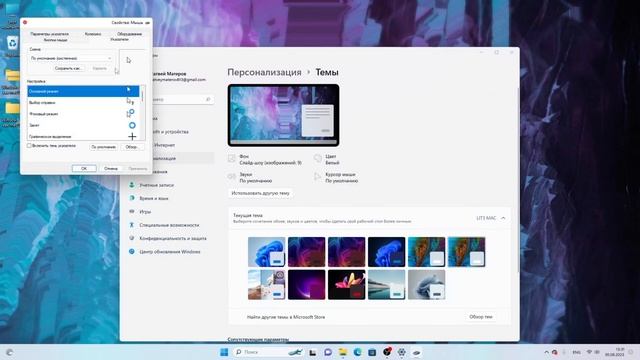The width and height of the screenshot is (640, 360).
Task: Click the taskbar Settings gear icon
Action: (402, 352)
